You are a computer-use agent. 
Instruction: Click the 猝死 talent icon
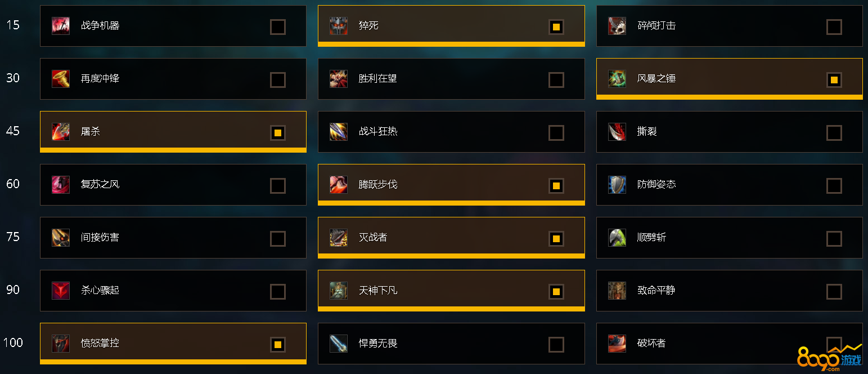click(339, 26)
